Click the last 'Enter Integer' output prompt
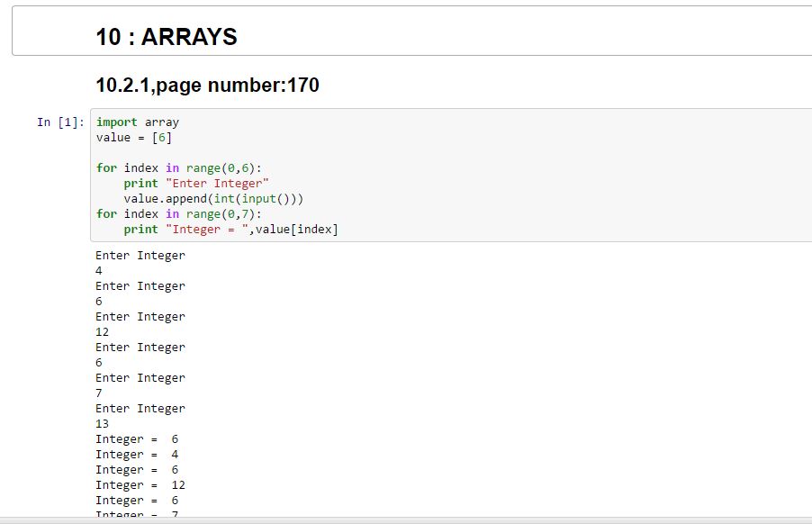The image size is (812, 524). click(x=140, y=409)
